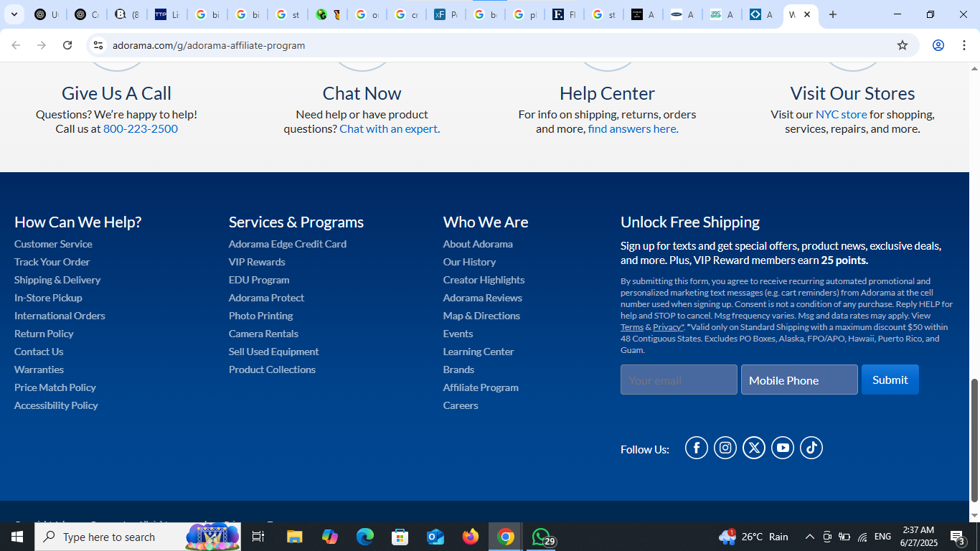Screen dimensions: 980x551
Task: Open Track Your Order link
Action: pos(52,262)
